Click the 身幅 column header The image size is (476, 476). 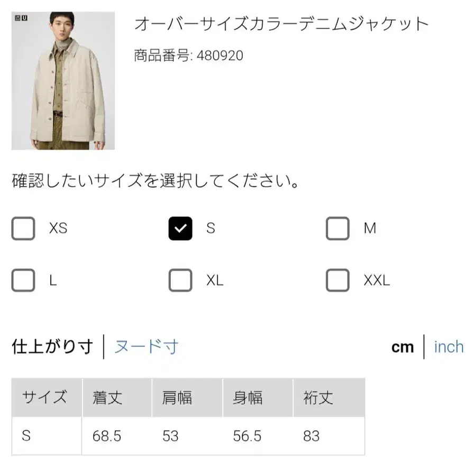point(249,397)
